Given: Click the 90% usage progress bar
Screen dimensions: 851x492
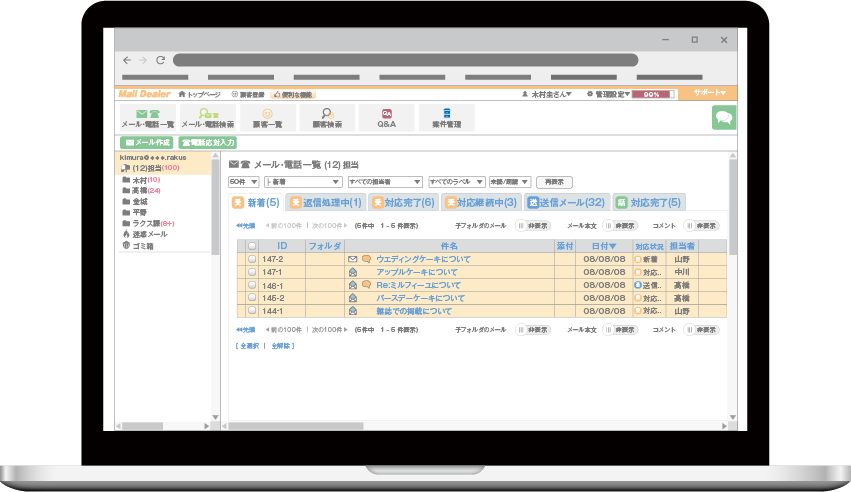Looking at the screenshot, I should [x=653, y=94].
